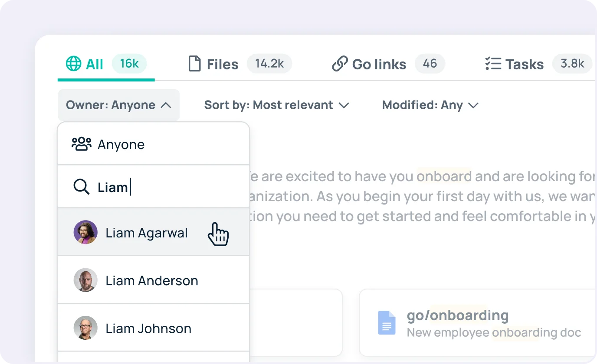Screen dimensions: 597x364
Task: Click the owner search field containing Liam
Action: [165, 187]
